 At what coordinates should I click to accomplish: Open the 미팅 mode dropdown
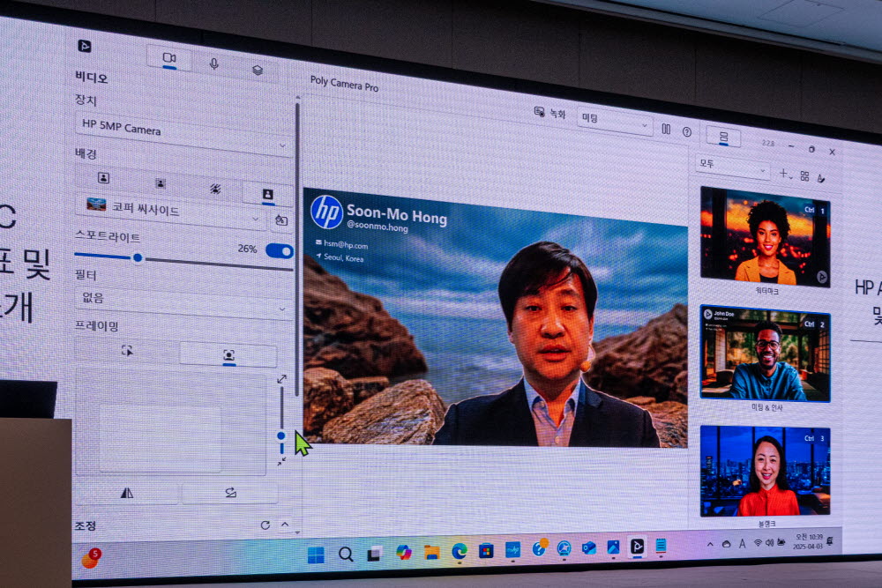(x=615, y=122)
